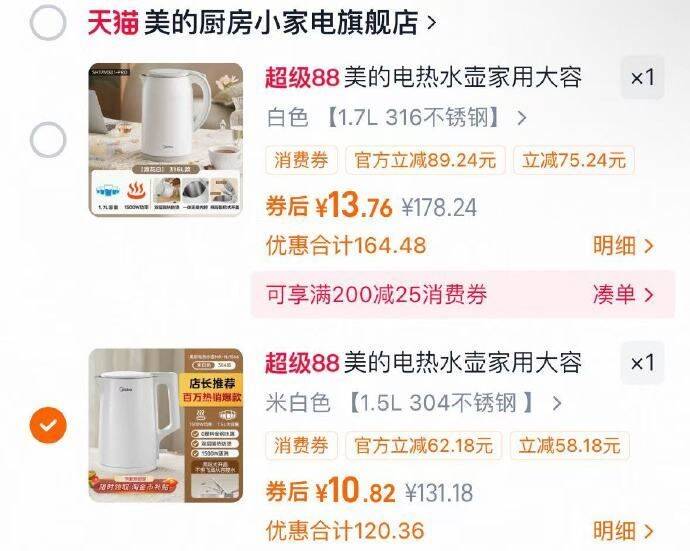The image size is (690, 551).
Task: Select all items from 美的厨房小家电旗舰店 store
Action: click(48, 22)
